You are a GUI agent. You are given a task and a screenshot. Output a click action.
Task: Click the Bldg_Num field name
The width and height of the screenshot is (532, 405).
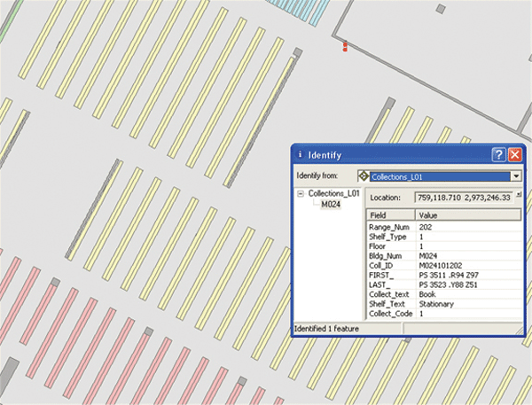pyautogui.click(x=385, y=256)
